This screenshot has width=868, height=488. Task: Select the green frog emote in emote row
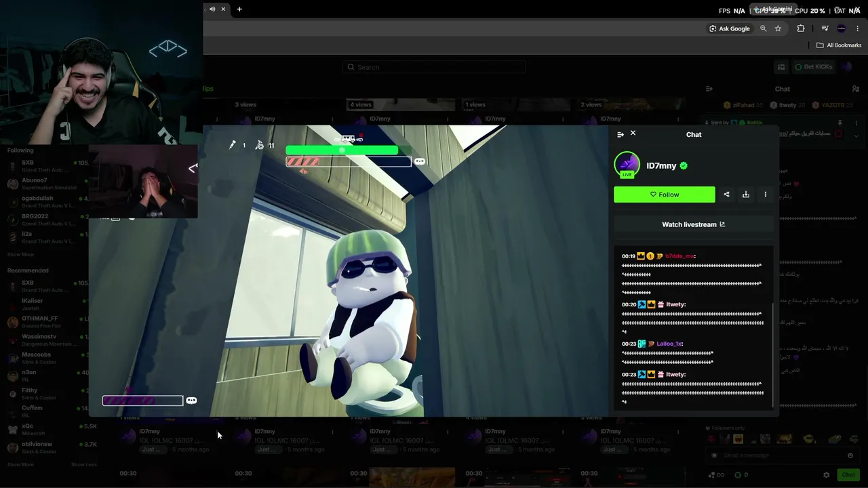click(x=835, y=439)
